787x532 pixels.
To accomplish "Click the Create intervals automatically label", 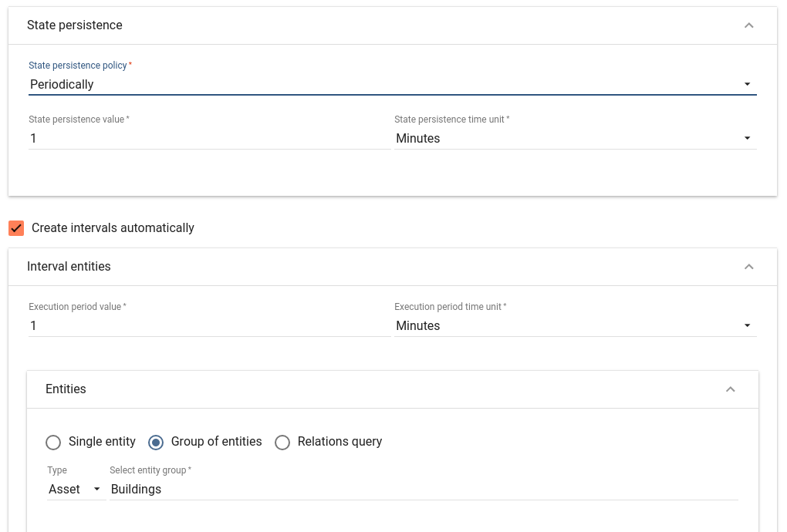I will coord(113,228).
